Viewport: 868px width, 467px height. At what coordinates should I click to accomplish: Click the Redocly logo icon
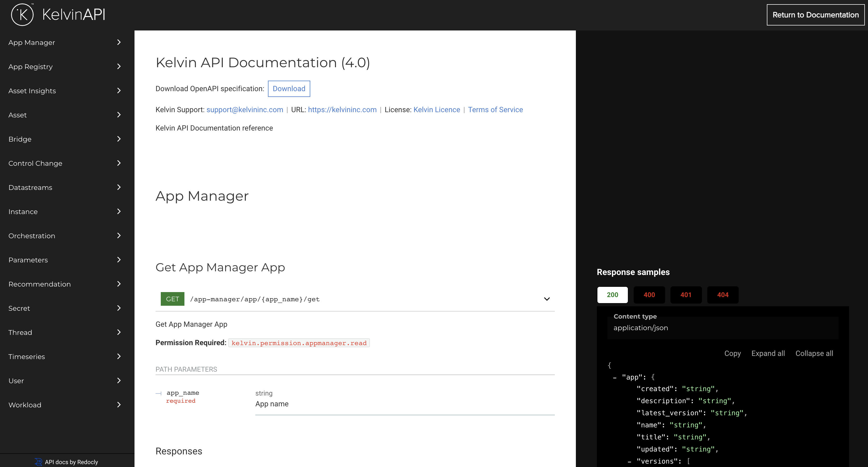coord(38,461)
